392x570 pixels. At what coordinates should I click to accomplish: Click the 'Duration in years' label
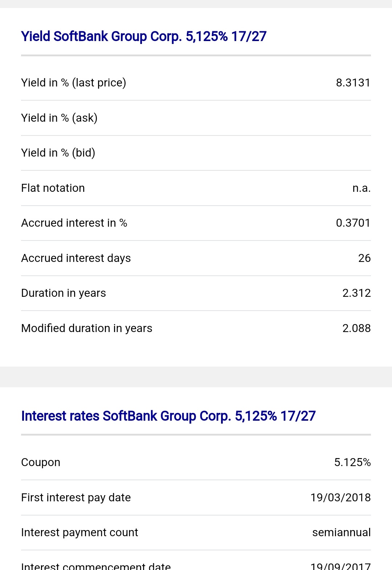point(64,293)
